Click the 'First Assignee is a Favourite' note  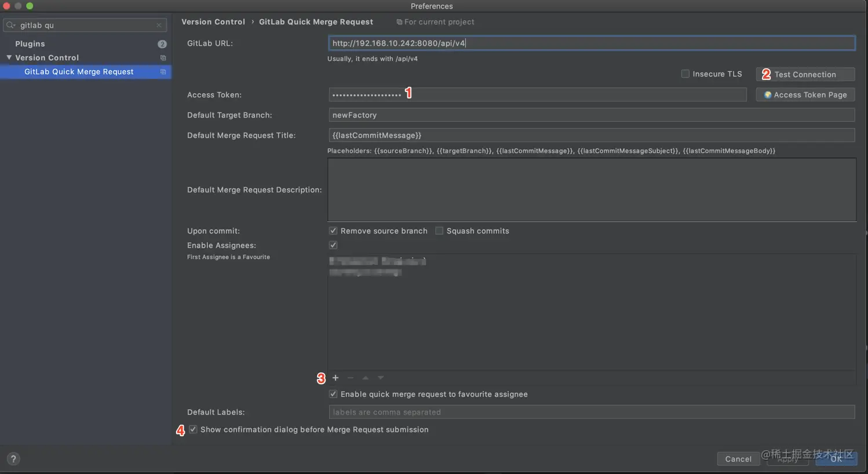click(228, 257)
